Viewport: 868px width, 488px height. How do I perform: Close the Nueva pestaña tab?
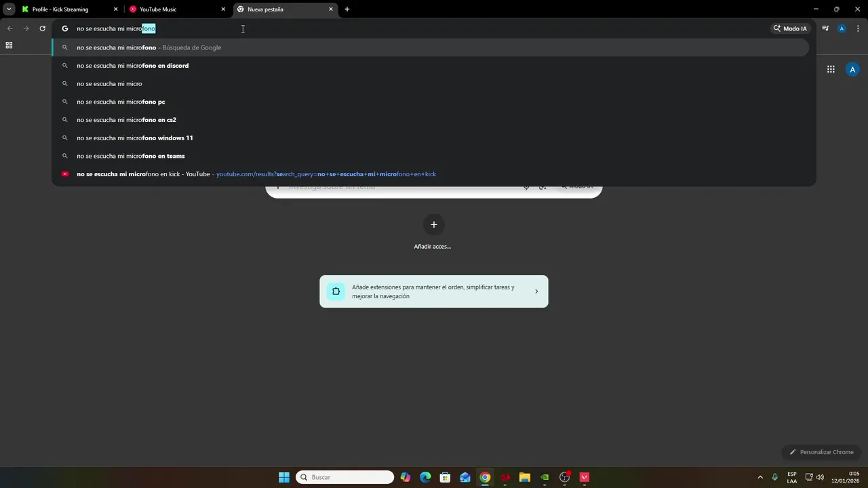point(331,9)
